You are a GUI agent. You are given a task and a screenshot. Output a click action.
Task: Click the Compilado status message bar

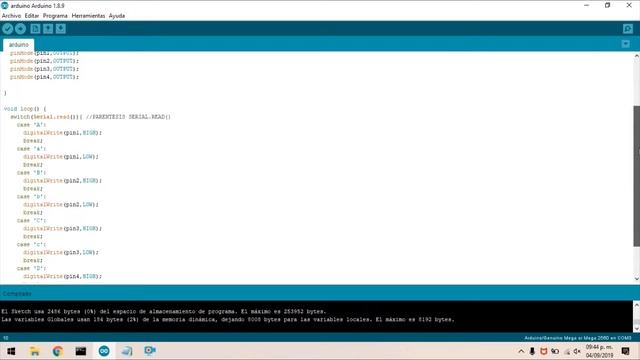(x=17, y=294)
